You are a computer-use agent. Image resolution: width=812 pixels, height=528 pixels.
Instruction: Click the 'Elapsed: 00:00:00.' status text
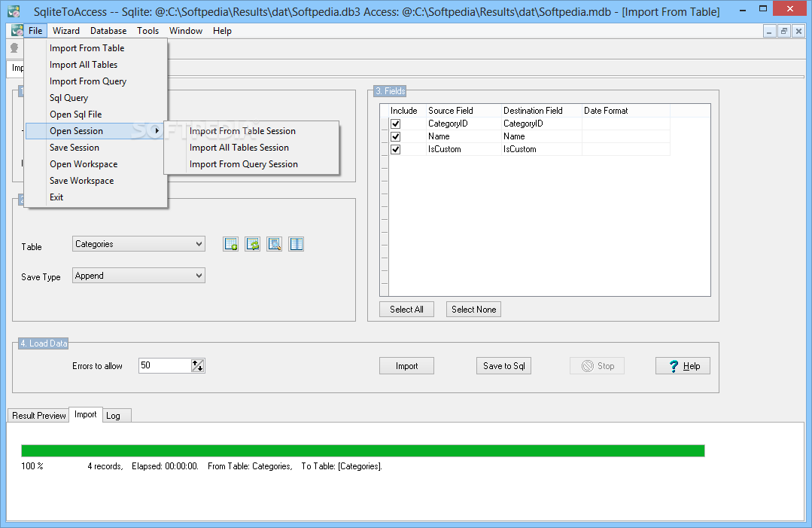click(166, 466)
